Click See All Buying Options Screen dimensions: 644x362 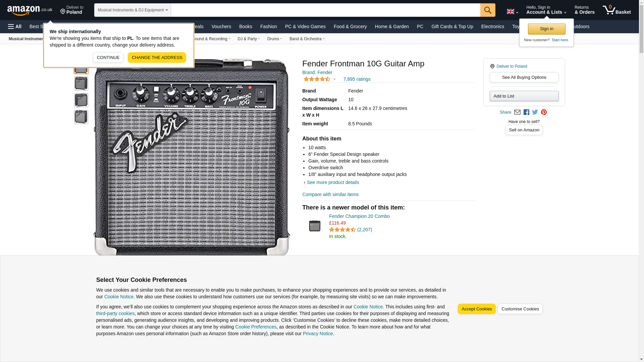[x=524, y=77]
